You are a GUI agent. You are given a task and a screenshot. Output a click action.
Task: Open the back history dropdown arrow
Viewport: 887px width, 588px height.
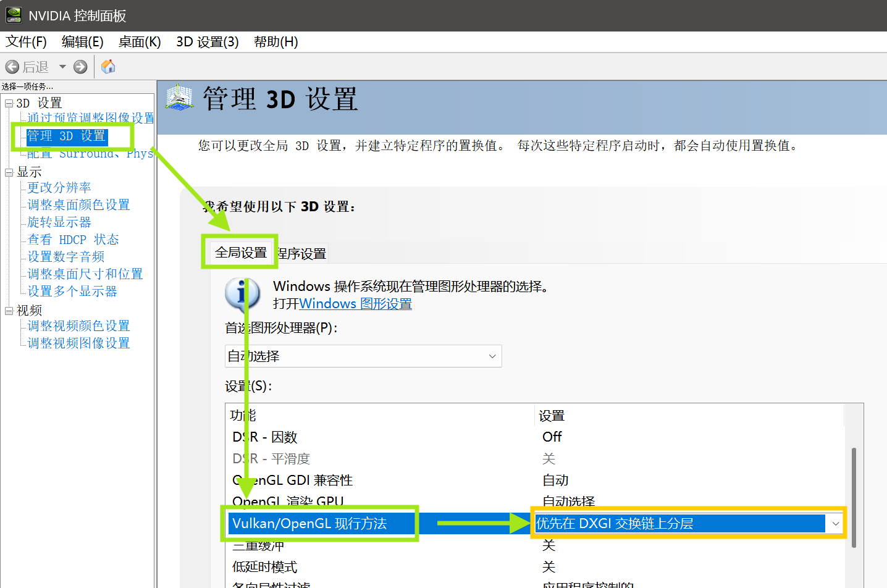pyautogui.click(x=62, y=67)
